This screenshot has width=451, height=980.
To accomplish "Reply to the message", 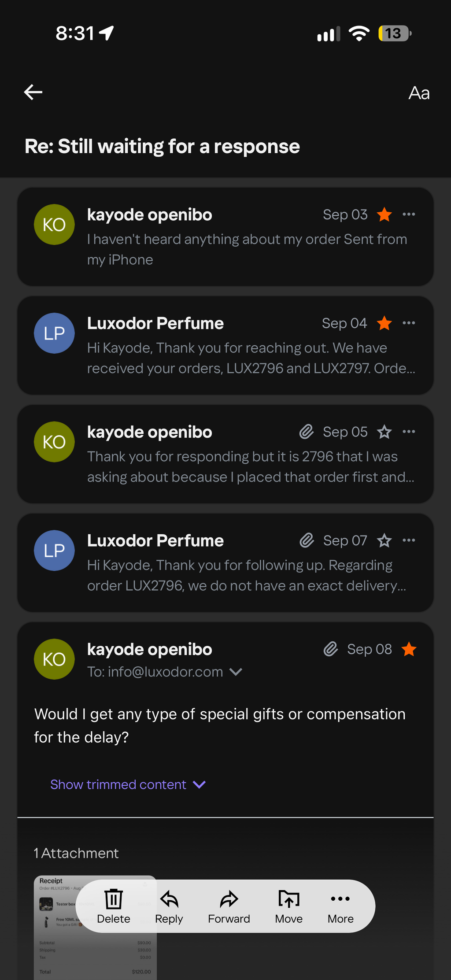I will pyautogui.click(x=169, y=906).
